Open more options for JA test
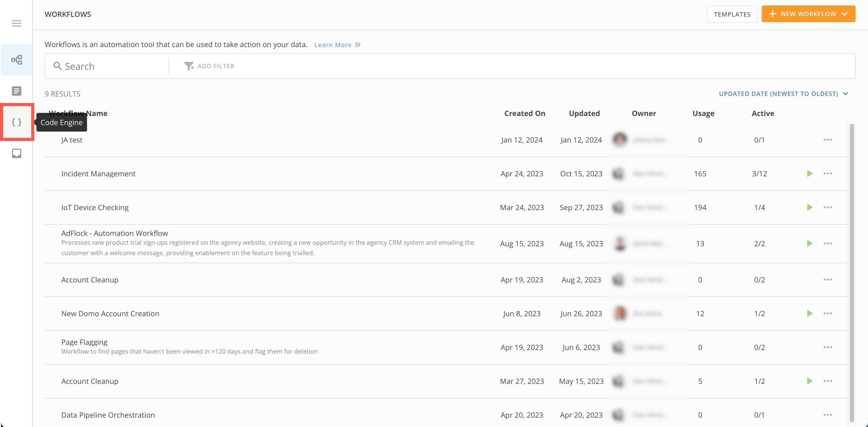The width and height of the screenshot is (868, 427). [827, 140]
